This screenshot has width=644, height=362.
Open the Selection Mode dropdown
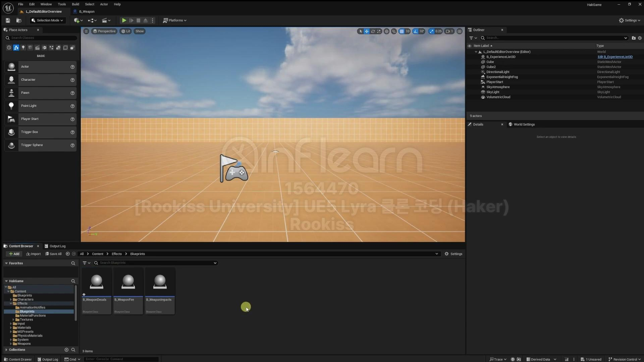coord(47,20)
